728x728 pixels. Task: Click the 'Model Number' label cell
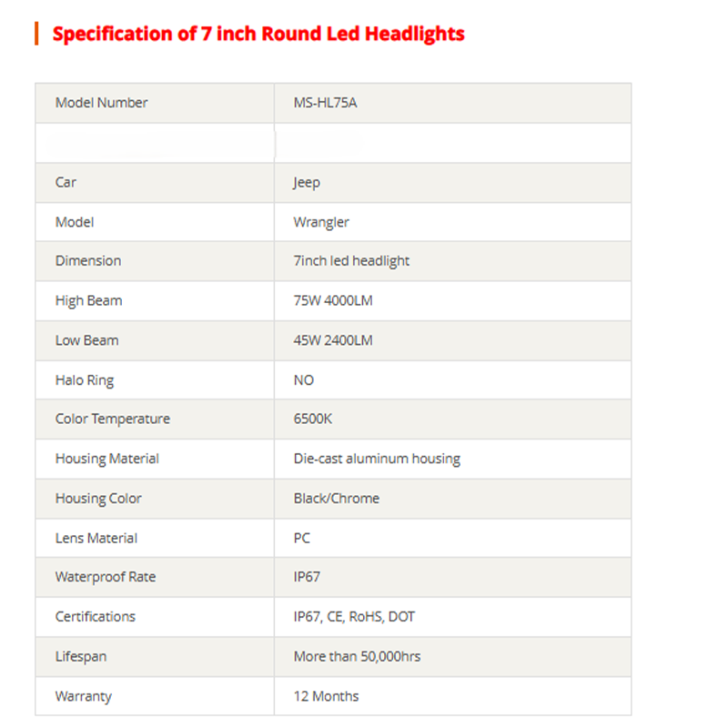click(x=101, y=103)
